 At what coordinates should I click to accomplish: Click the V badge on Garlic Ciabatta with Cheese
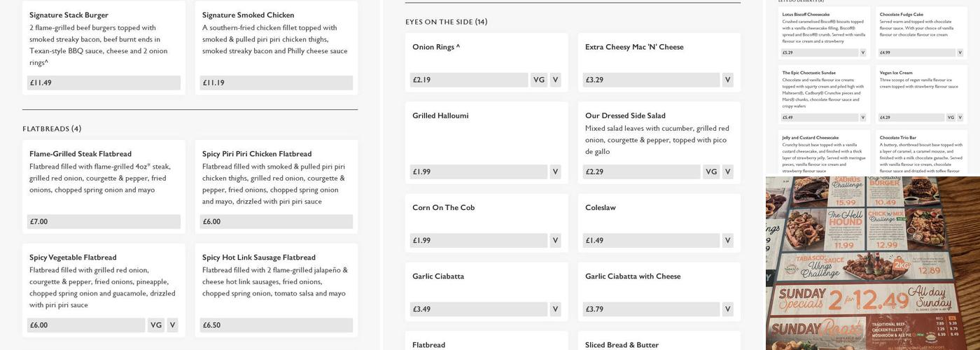point(727,309)
